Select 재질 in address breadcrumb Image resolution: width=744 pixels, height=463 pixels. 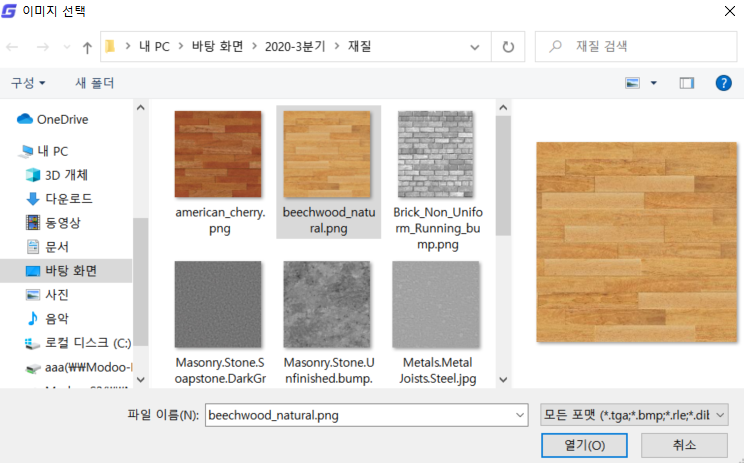point(360,46)
